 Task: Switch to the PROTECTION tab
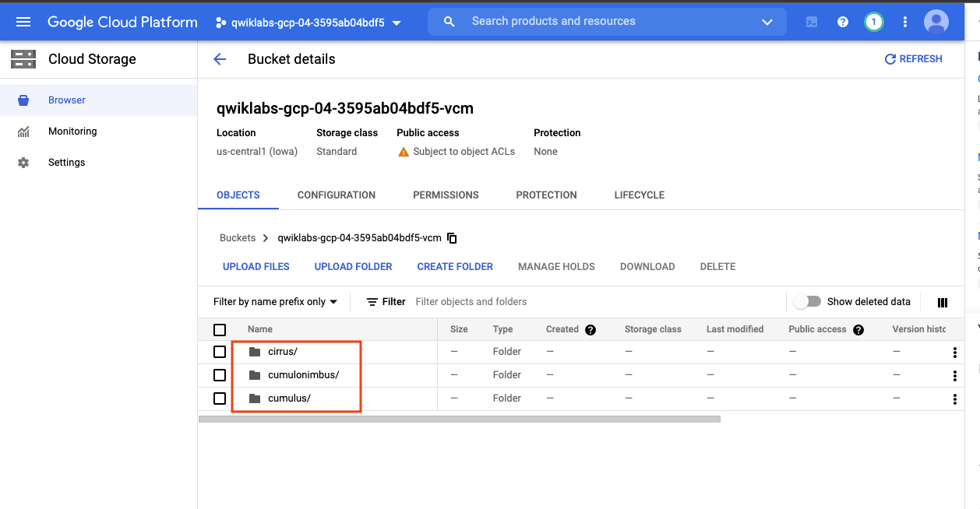(x=546, y=195)
